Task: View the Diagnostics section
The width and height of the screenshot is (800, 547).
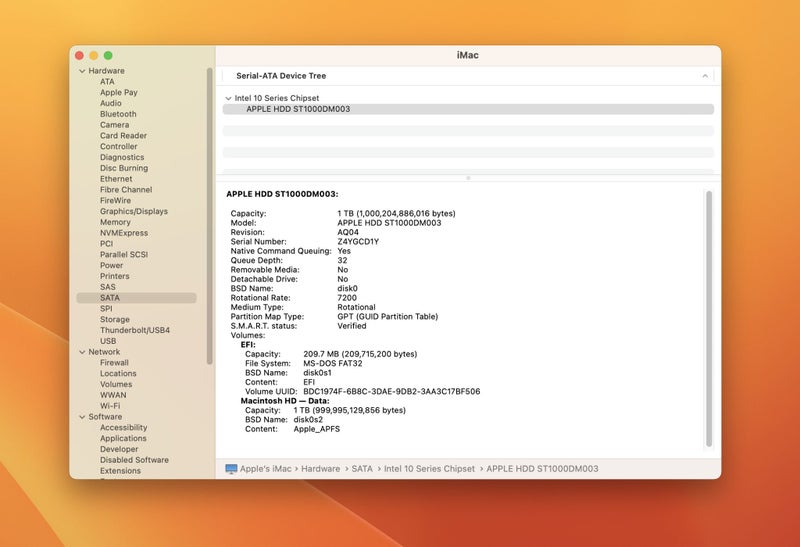Action: (x=122, y=157)
